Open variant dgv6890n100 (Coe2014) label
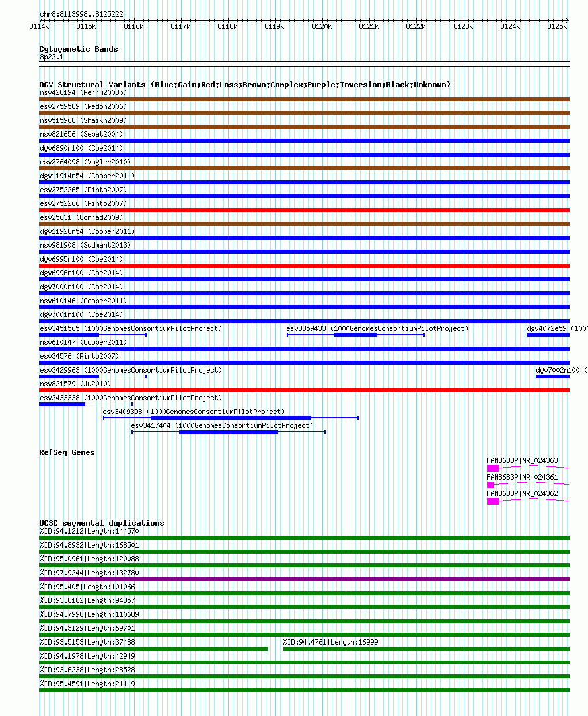The height and width of the screenshot is (716, 588). 81,148
